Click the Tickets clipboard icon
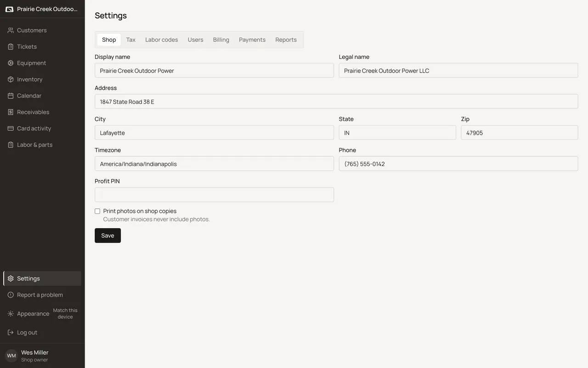Screen dimensions: 588x368 (11, 46)
